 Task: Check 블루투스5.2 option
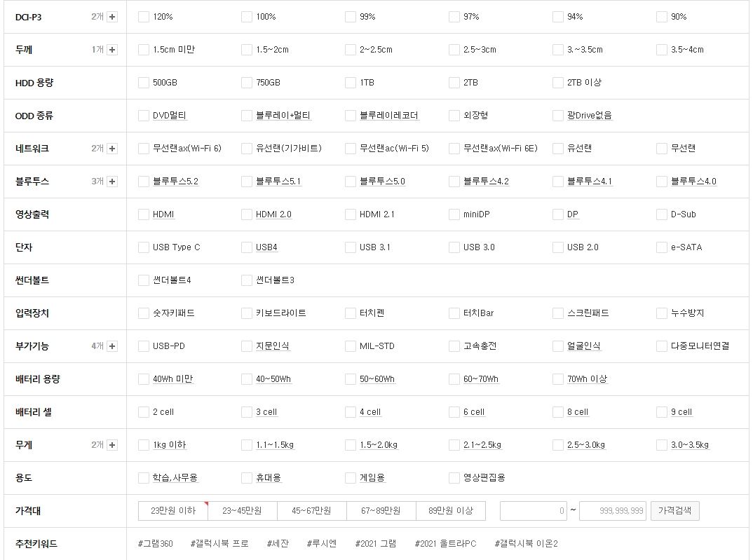tap(144, 182)
